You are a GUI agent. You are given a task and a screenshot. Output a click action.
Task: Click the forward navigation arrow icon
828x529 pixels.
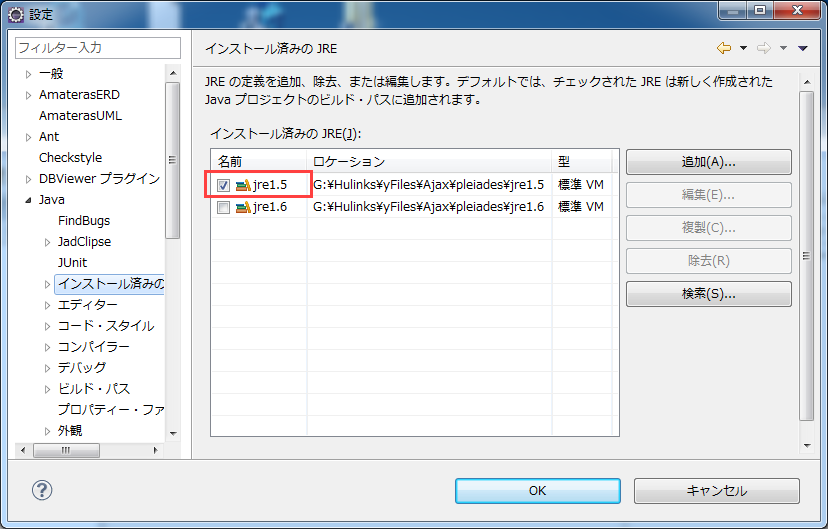pyautogui.click(x=763, y=48)
